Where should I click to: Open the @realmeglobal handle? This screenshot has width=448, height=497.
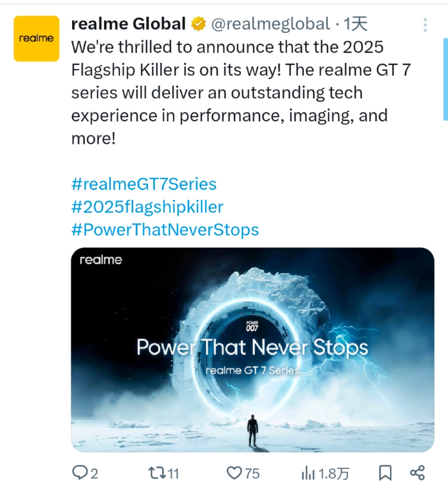[271, 24]
